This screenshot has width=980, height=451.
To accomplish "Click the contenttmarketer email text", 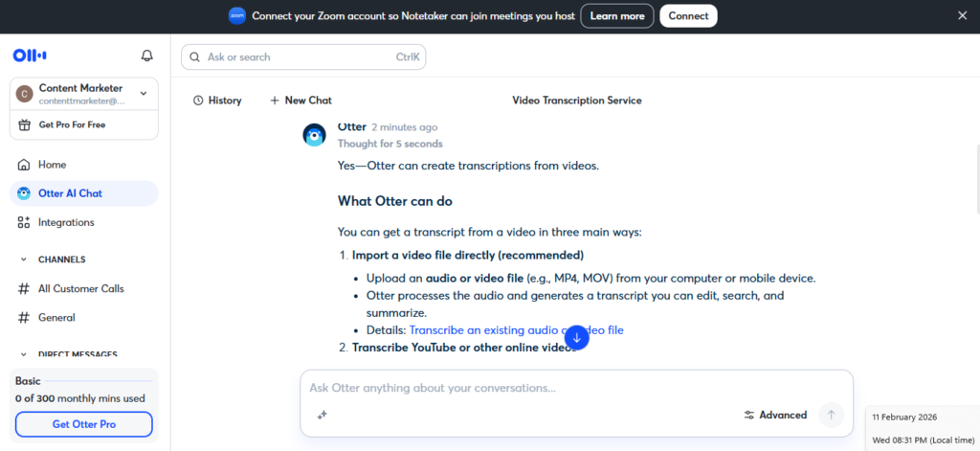I will [x=82, y=101].
